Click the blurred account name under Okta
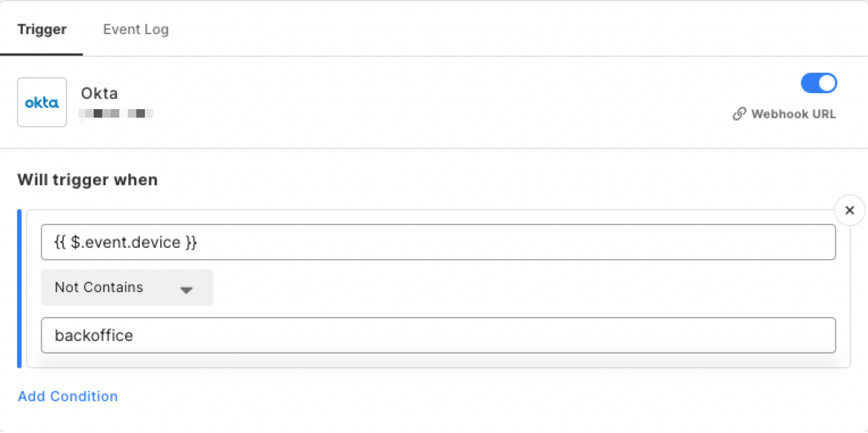The width and height of the screenshot is (868, 433). point(116,113)
